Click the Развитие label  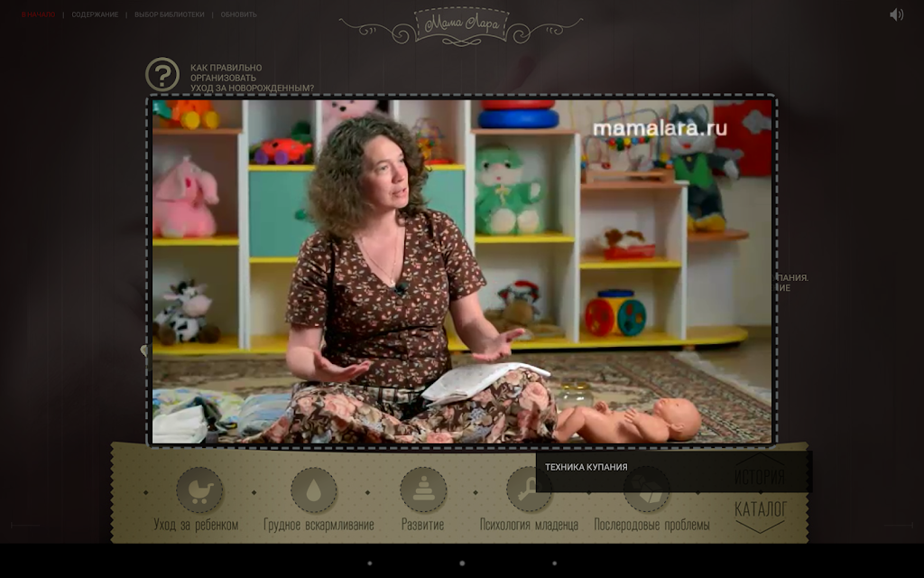pos(422,525)
